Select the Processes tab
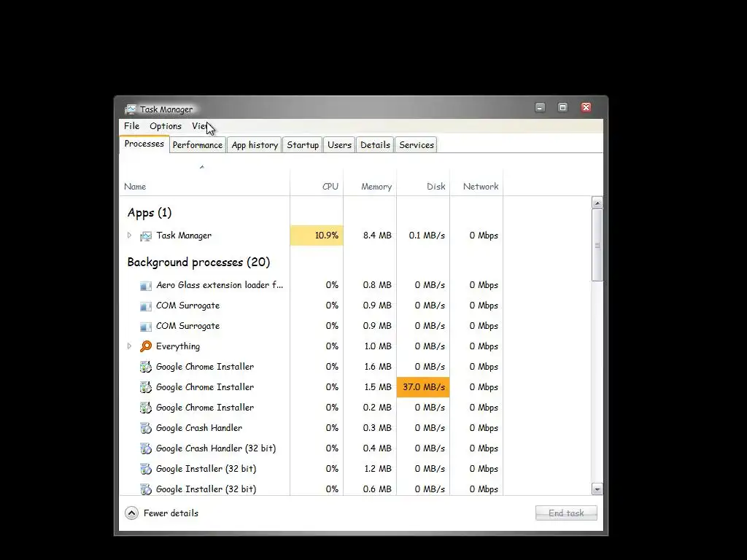Viewport: 747px width, 560px height. 144,144
